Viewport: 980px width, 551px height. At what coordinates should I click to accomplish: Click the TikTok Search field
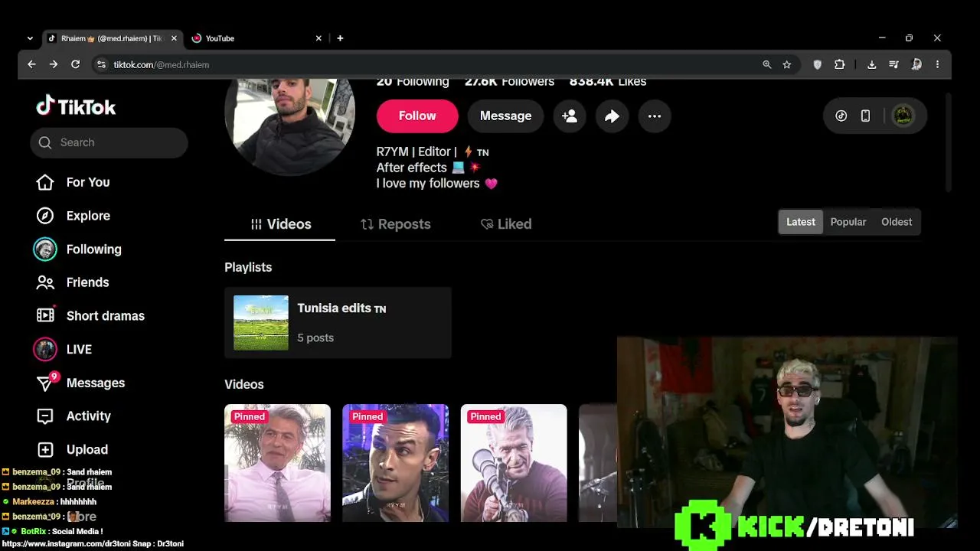(109, 142)
